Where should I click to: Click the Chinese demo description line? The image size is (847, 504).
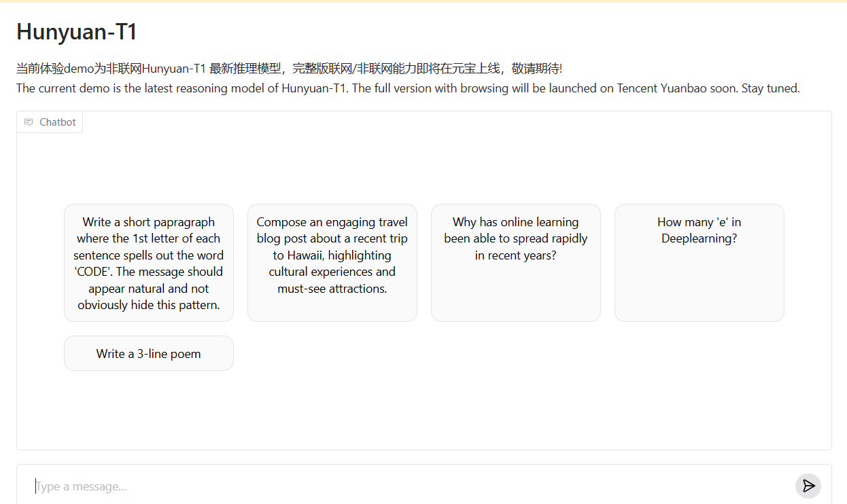(290, 69)
